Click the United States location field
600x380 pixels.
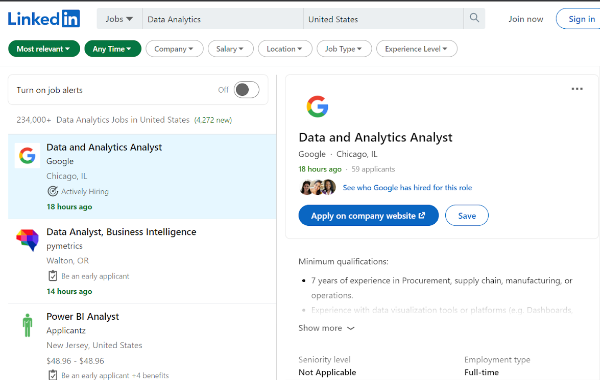(383, 19)
